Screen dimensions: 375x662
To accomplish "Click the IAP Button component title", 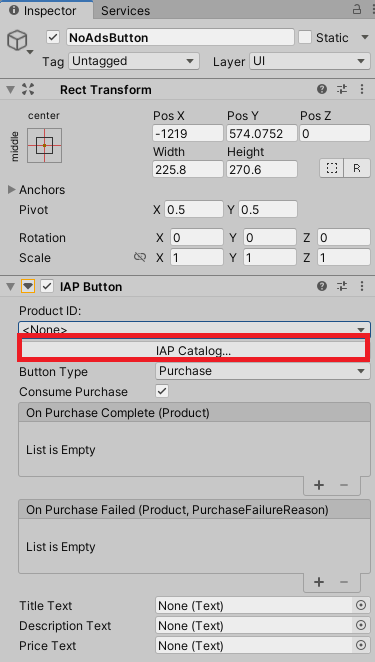I will point(91,287).
